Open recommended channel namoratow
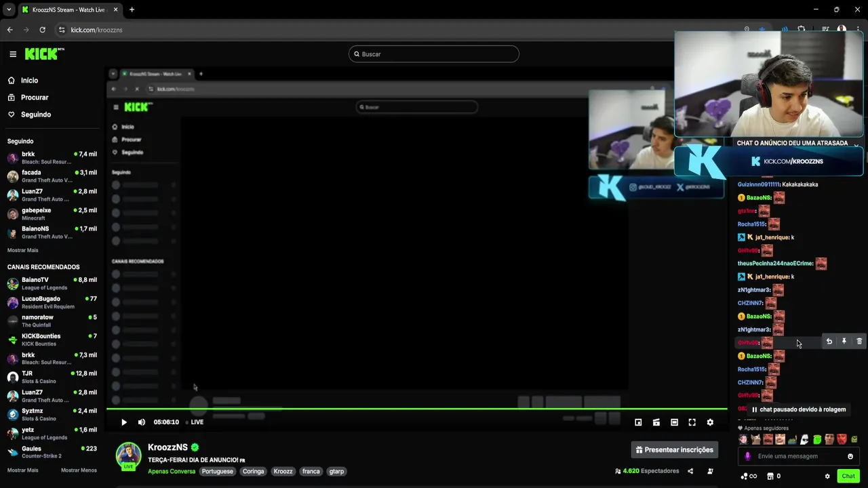 click(x=52, y=321)
